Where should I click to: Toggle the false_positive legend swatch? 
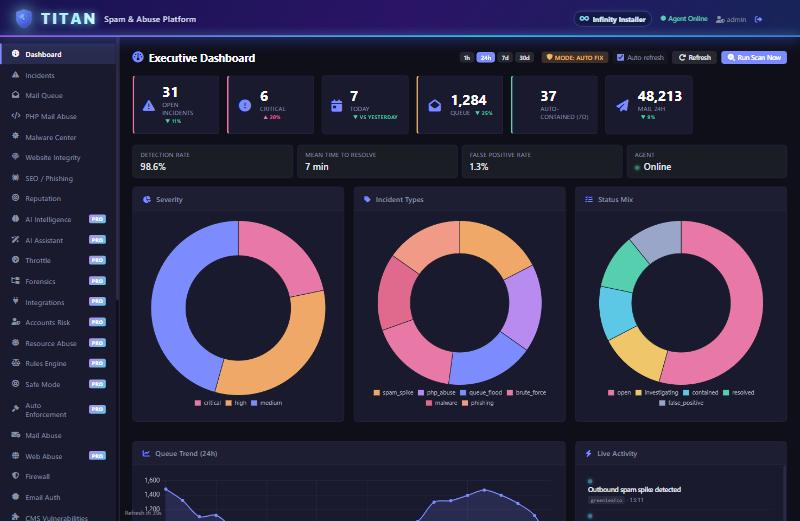click(x=662, y=403)
